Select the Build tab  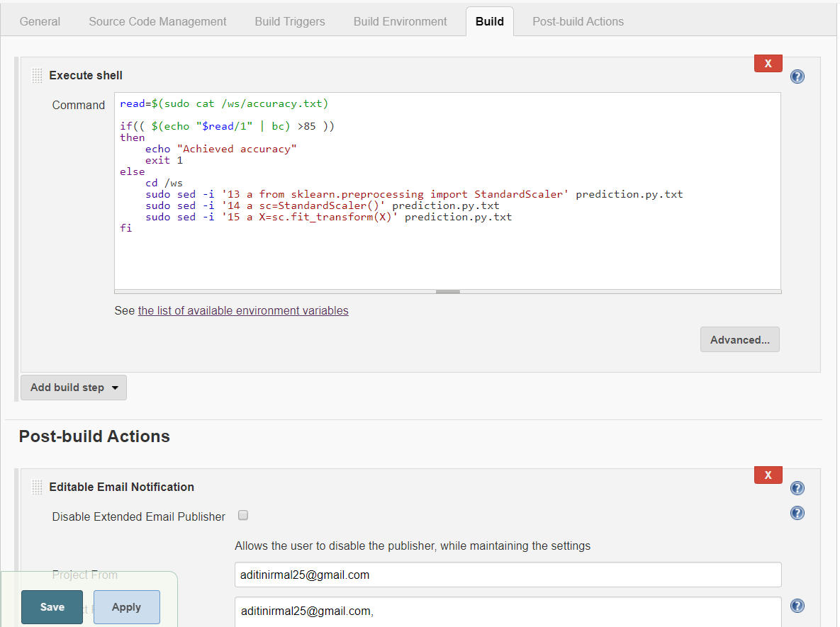(x=490, y=21)
